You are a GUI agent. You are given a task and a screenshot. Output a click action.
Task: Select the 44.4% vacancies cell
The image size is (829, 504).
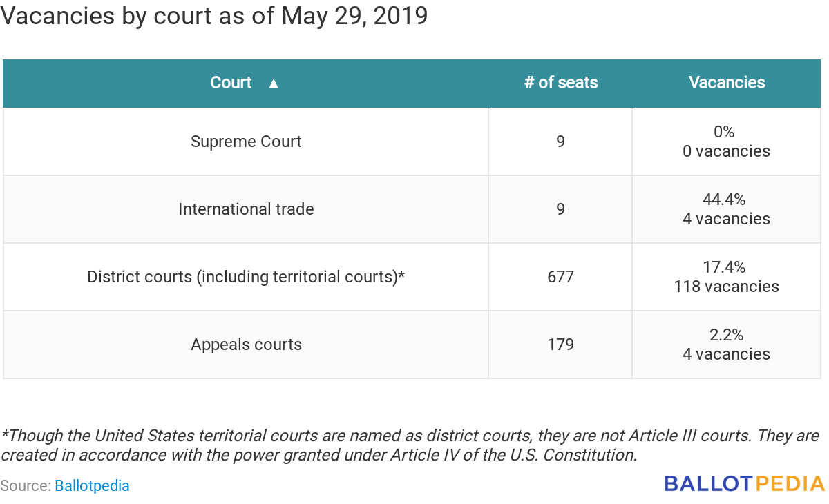(x=727, y=209)
